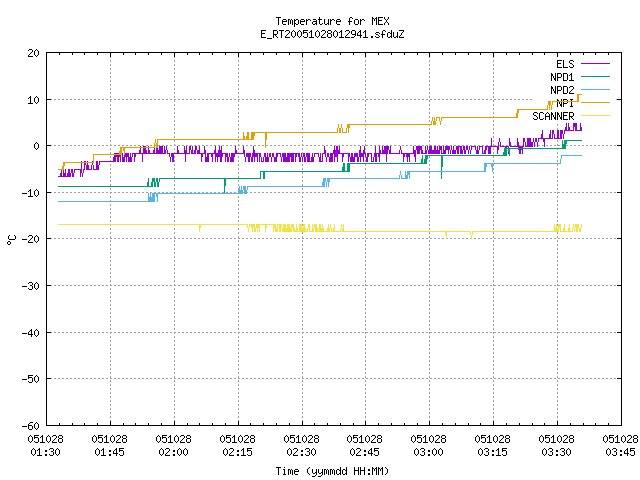This screenshot has height=480, width=640.
Task: Click the chart title 'Temperature for MEX'
Action: pos(332,21)
